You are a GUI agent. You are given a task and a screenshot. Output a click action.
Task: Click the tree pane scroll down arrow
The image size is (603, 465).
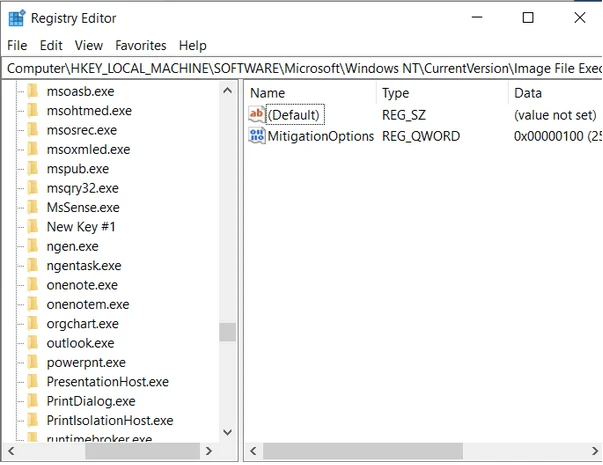coord(227,432)
